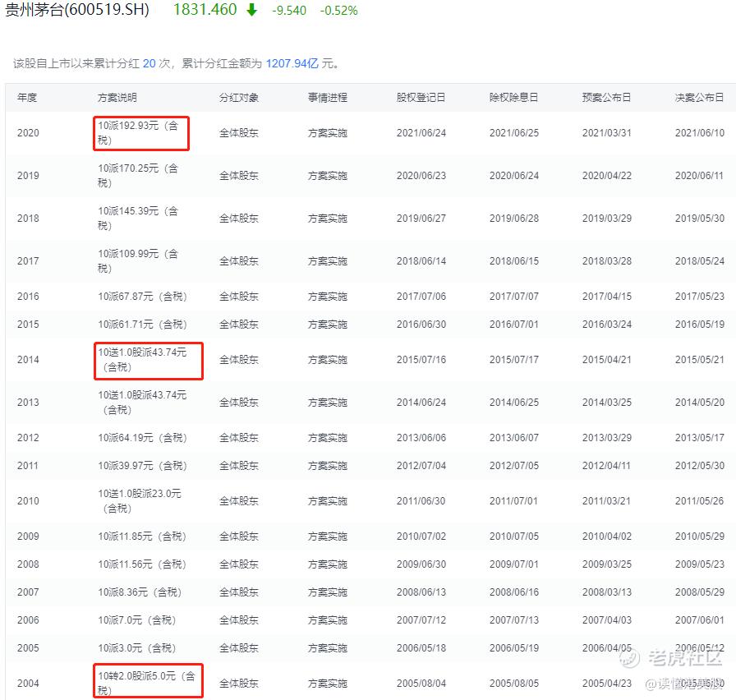Click registration date 2021/06/24
This screenshot has width=736, height=700.
421,133
